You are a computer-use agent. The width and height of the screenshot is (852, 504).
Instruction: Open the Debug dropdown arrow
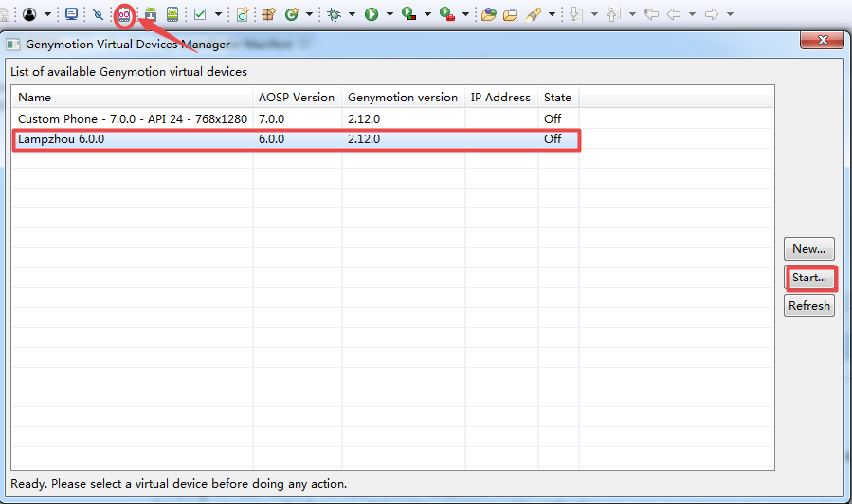click(x=352, y=14)
